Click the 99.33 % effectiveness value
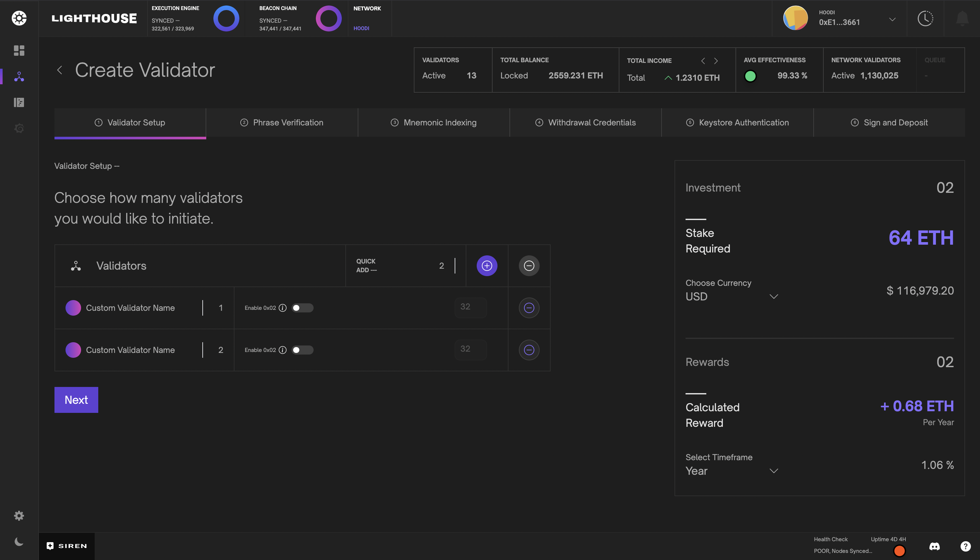The width and height of the screenshot is (980, 560). click(x=792, y=76)
